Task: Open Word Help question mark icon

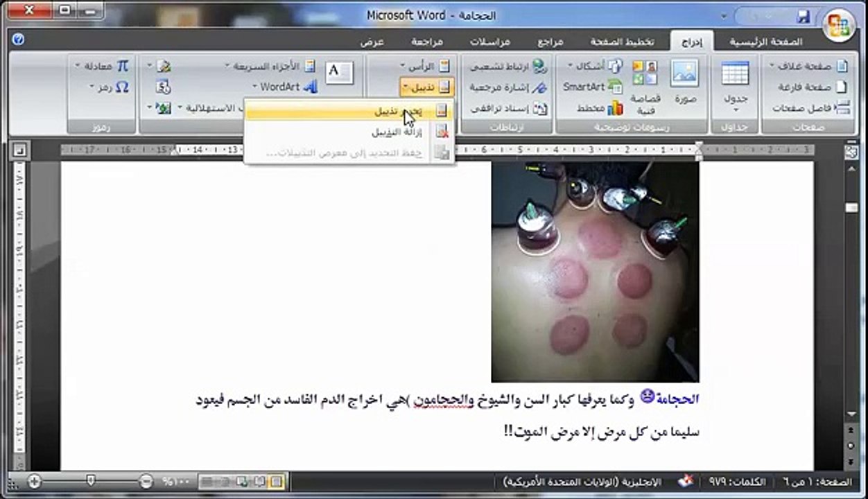Action: coord(18,40)
